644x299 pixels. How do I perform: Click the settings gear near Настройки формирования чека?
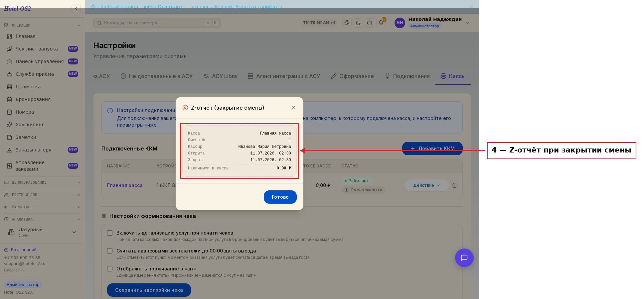104,216
